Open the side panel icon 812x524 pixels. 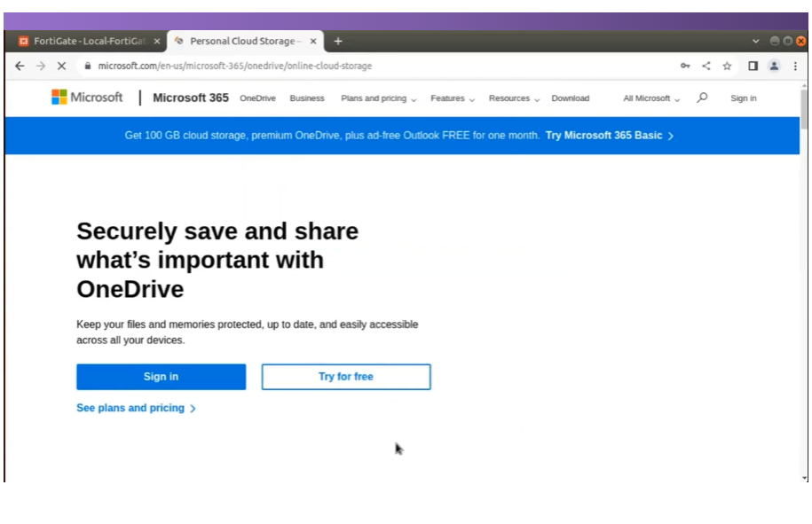coord(753,66)
